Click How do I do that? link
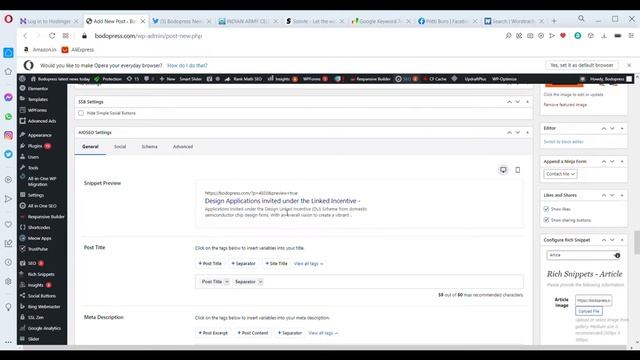This screenshot has height=360, width=640. [187, 65]
